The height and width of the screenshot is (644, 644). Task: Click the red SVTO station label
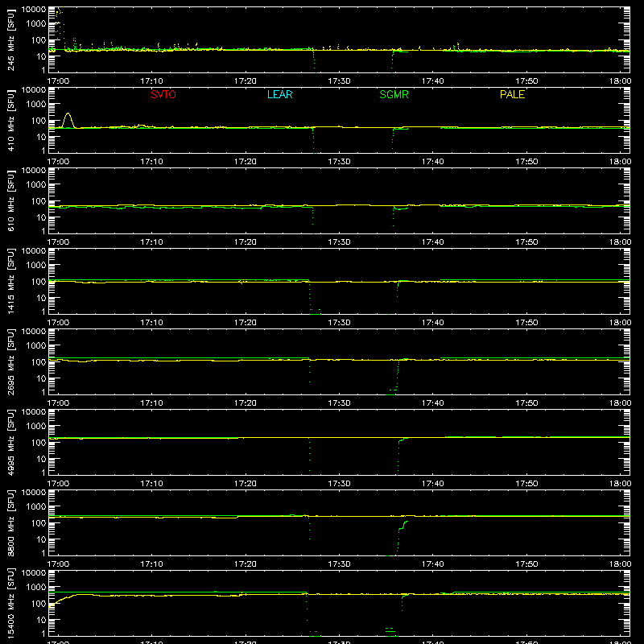(163, 94)
